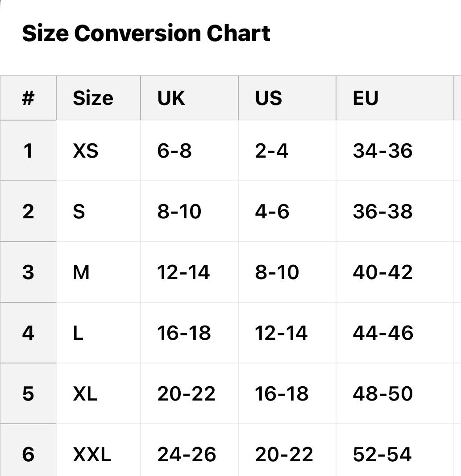Select the EU "48-50" cell
The height and width of the screenshot is (476, 461).
point(382,394)
